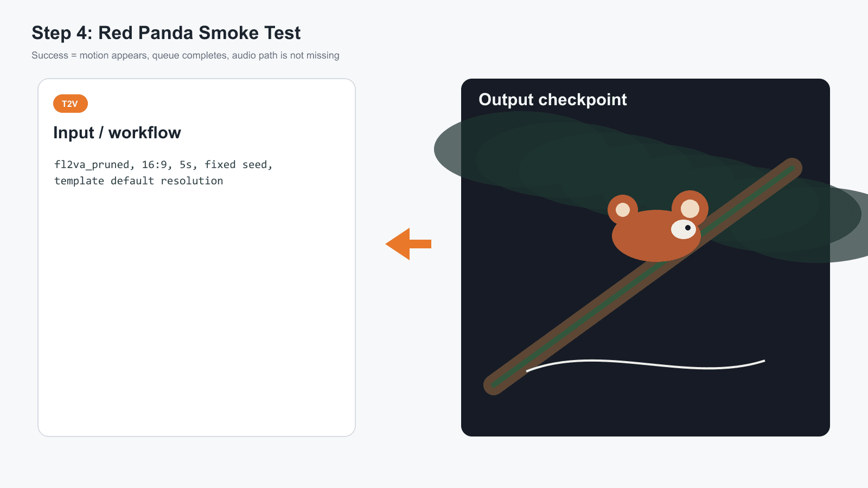The width and height of the screenshot is (868, 488).
Task: Click the orange T2V badge
Action: (70, 104)
